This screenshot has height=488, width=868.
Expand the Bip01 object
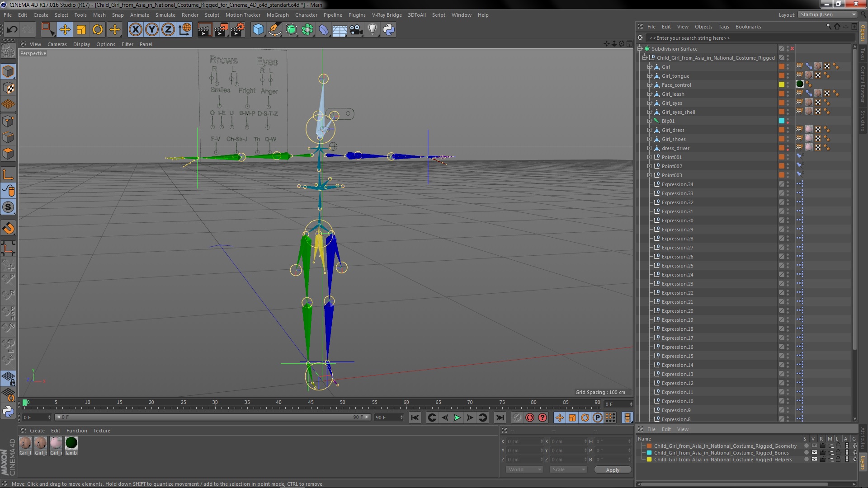[650, 121]
